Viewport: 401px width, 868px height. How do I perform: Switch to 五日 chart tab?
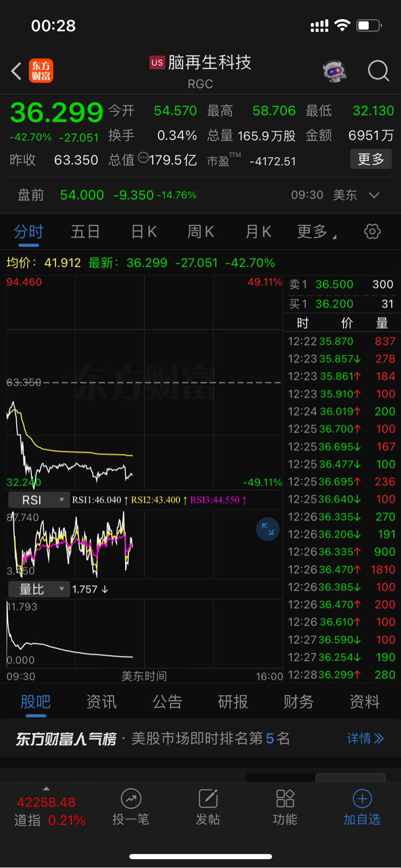85,231
